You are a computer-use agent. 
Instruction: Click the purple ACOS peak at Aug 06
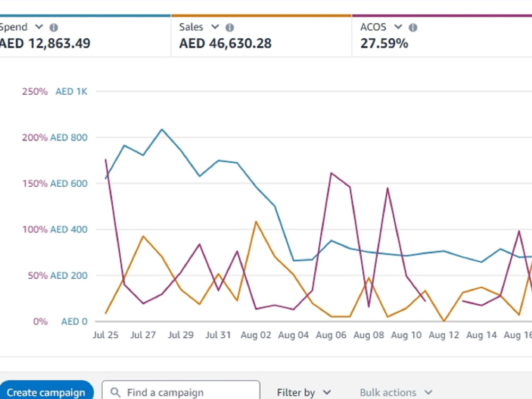tap(331, 173)
